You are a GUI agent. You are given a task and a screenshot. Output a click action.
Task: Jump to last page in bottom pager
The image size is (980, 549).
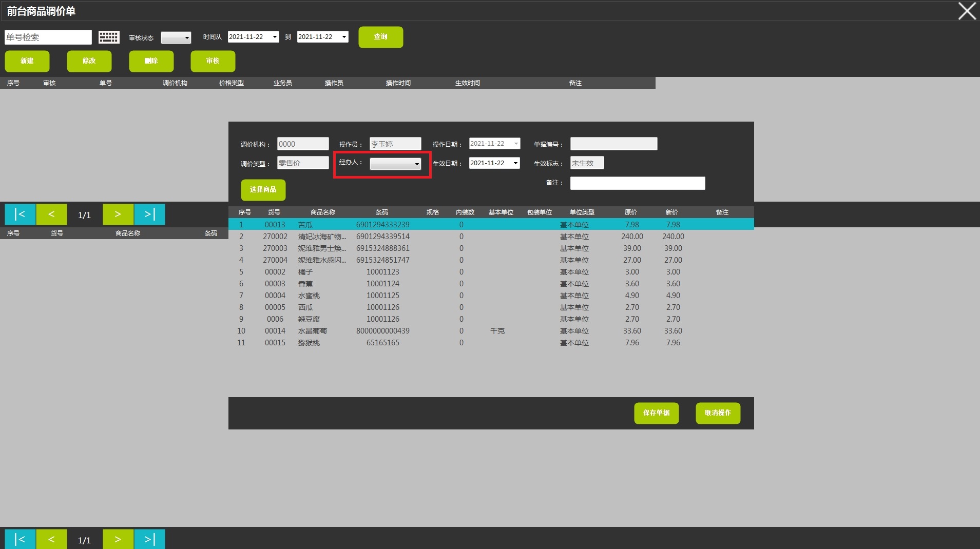pyautogui.click(x=149, y=539)
